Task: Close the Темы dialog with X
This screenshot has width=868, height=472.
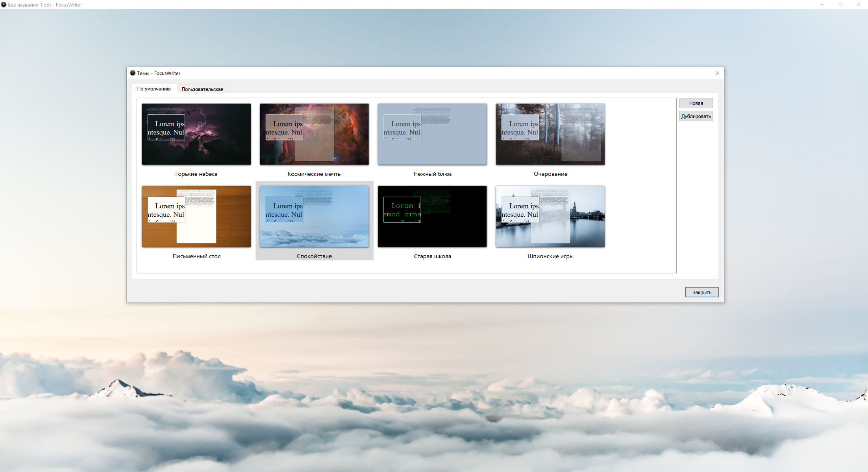Action: click(717, 73)
